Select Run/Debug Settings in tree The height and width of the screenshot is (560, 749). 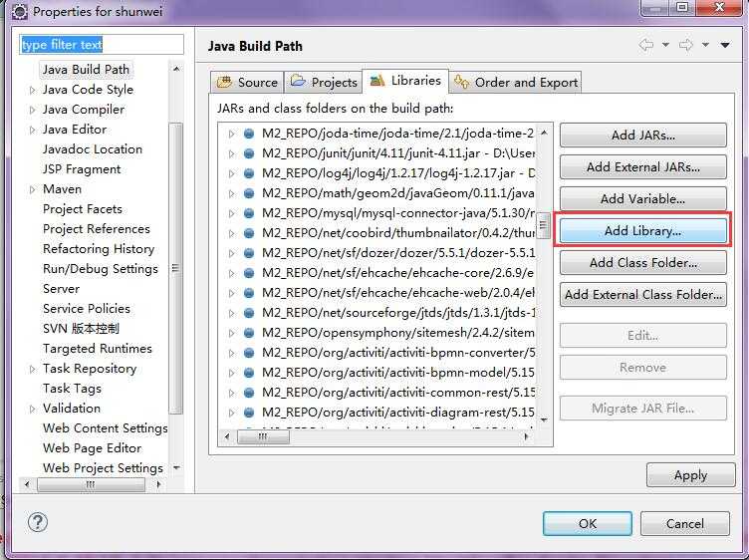click(x=101, y=269)
